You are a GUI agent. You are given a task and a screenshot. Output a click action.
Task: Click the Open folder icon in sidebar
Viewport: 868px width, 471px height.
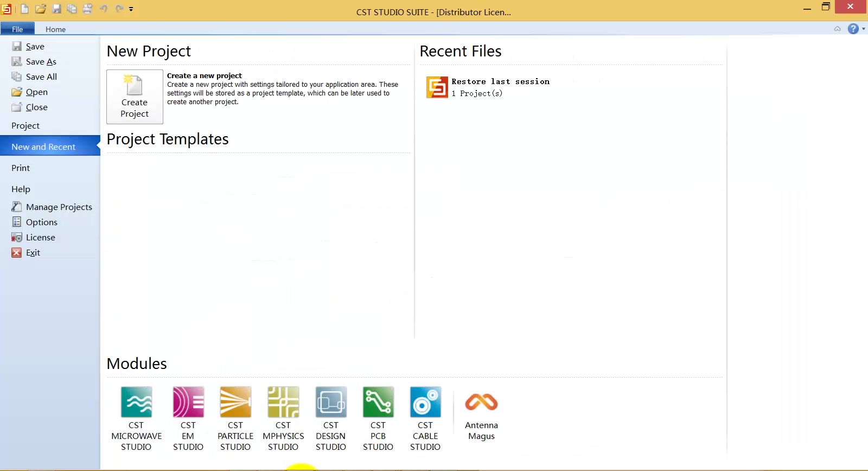tap(17, 92)
